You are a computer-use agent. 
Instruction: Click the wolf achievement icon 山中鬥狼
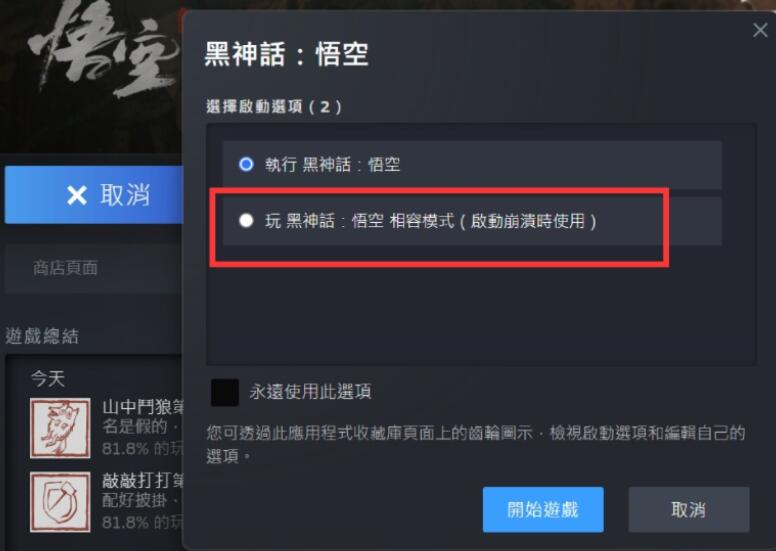point(60,428)
